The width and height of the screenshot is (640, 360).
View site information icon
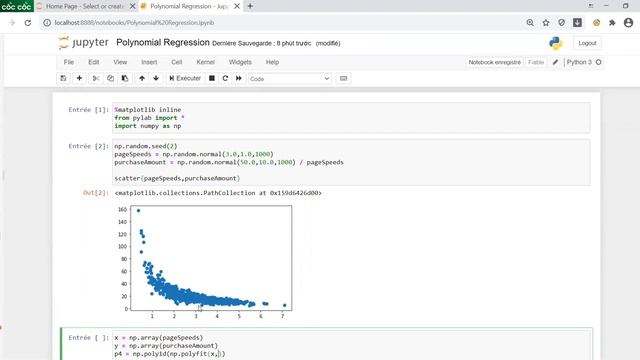coord(47,23)
